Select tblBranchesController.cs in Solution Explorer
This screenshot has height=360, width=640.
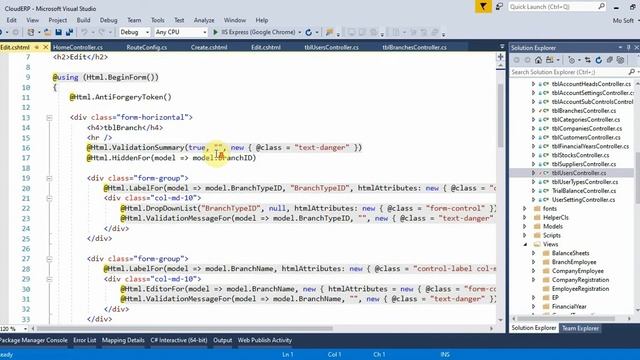coord(584,111)
